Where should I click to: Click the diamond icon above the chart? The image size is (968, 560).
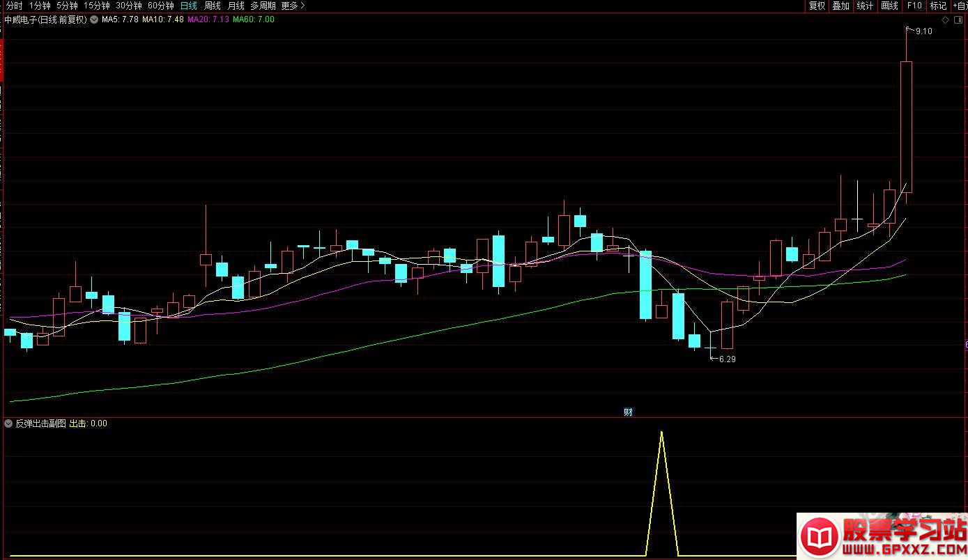[945, 20]
